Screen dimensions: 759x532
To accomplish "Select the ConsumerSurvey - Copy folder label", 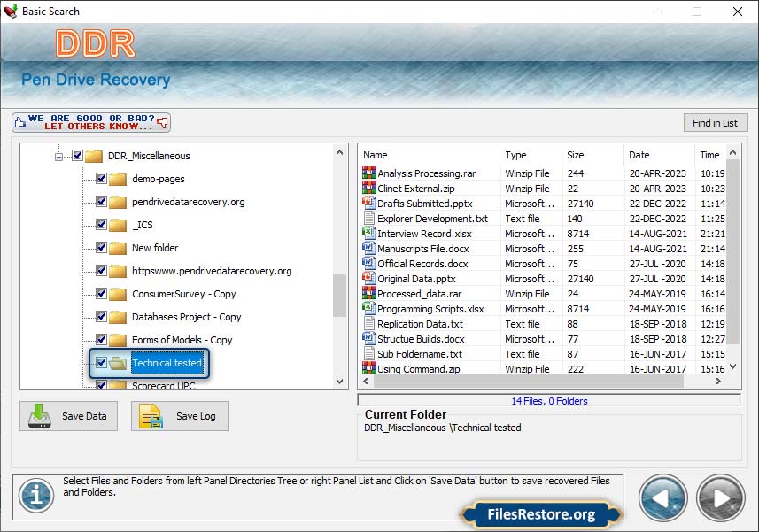I will [184, 294].
